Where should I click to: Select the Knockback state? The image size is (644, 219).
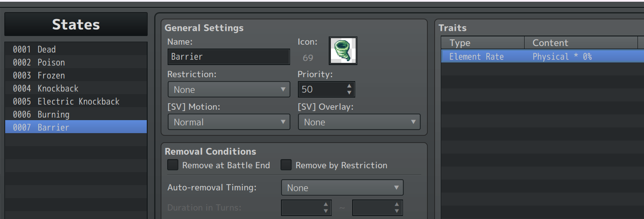pos(76,88)
